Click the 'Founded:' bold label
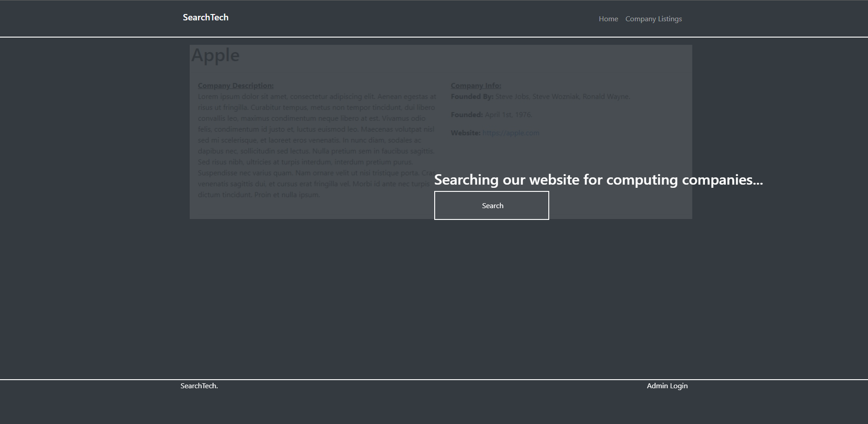 tap(466, 115)
